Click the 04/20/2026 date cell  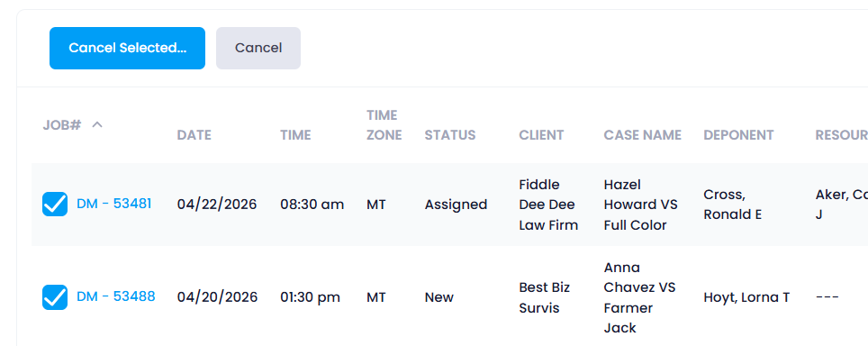pos(218,297)
